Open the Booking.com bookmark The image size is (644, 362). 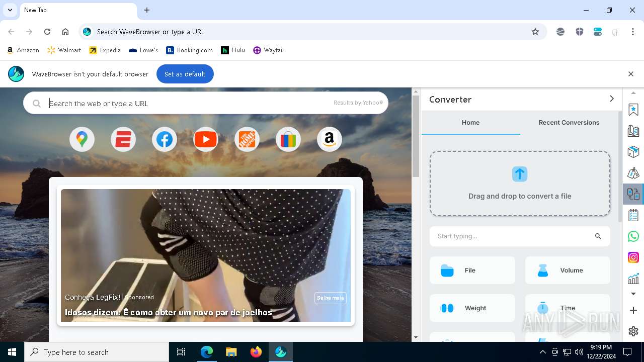[x=190, y=50]
